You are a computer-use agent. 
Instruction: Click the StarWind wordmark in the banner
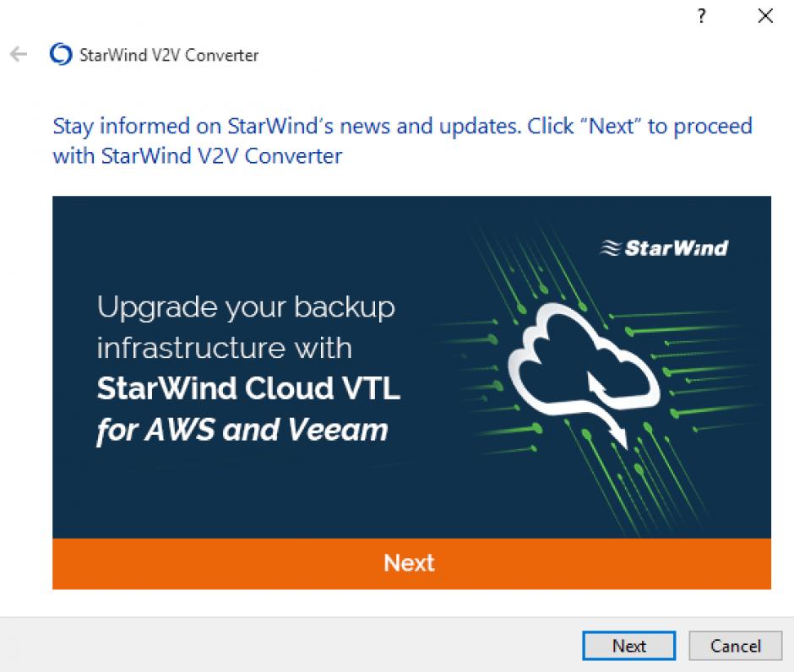676,247
